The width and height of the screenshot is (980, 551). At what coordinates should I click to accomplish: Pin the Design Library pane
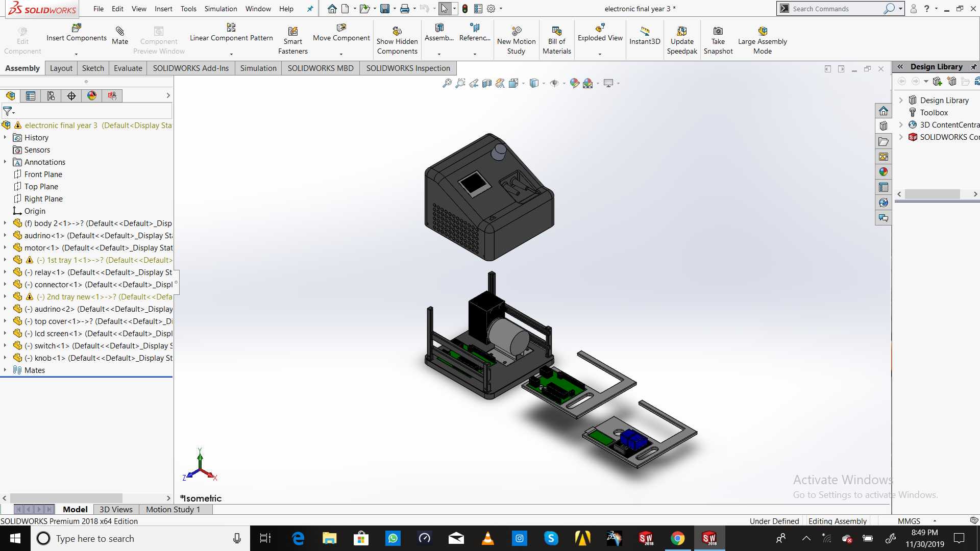point(974,67)
